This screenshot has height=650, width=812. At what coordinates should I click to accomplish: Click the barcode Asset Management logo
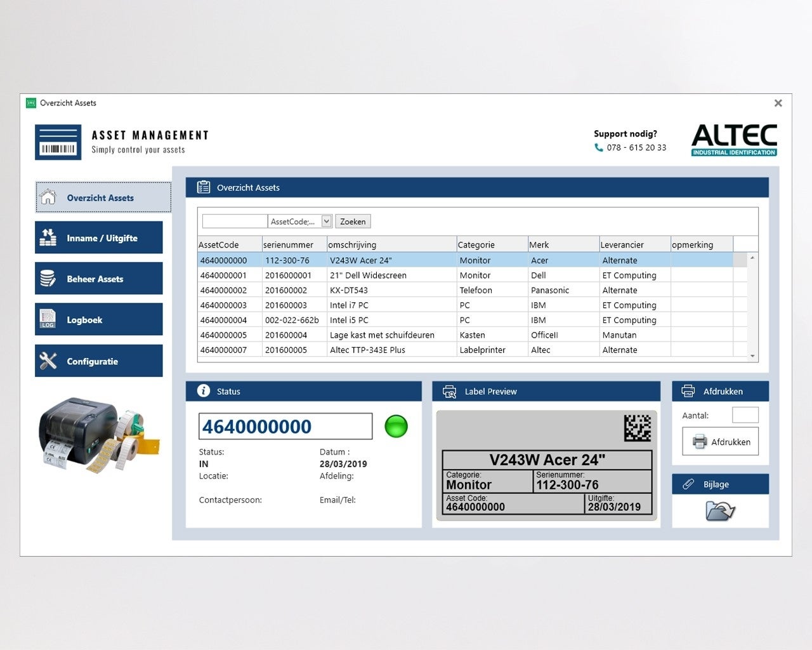tap(58, 142)
